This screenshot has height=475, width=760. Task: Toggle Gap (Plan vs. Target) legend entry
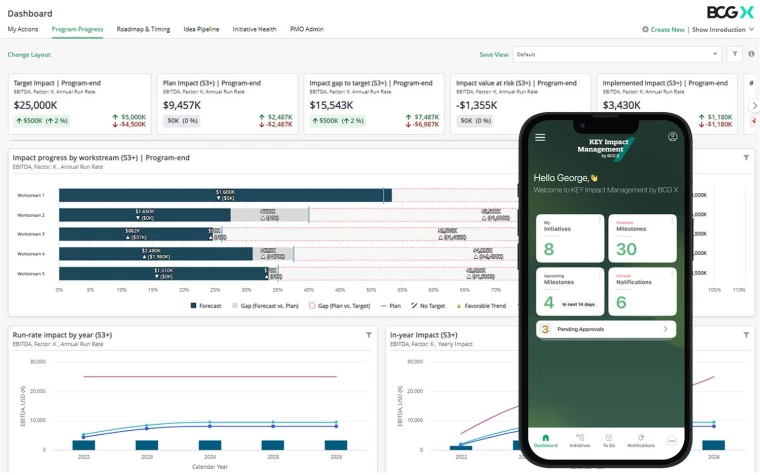click(339, 306)
